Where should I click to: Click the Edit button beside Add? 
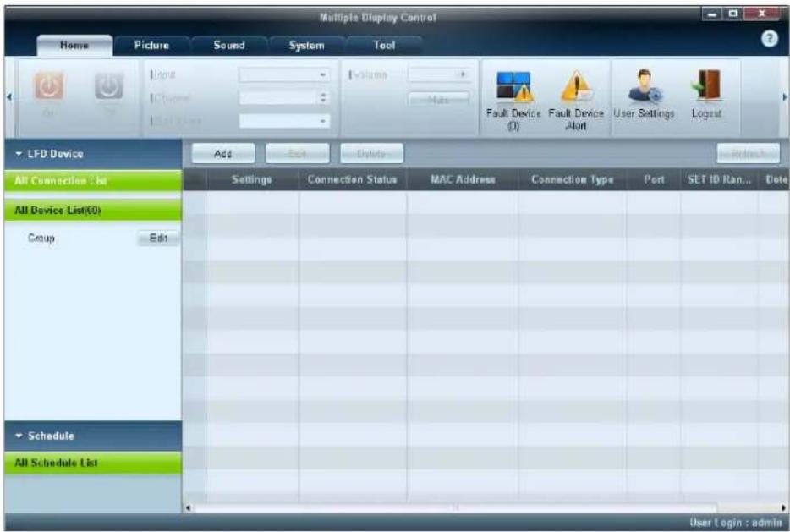(298, 154)
